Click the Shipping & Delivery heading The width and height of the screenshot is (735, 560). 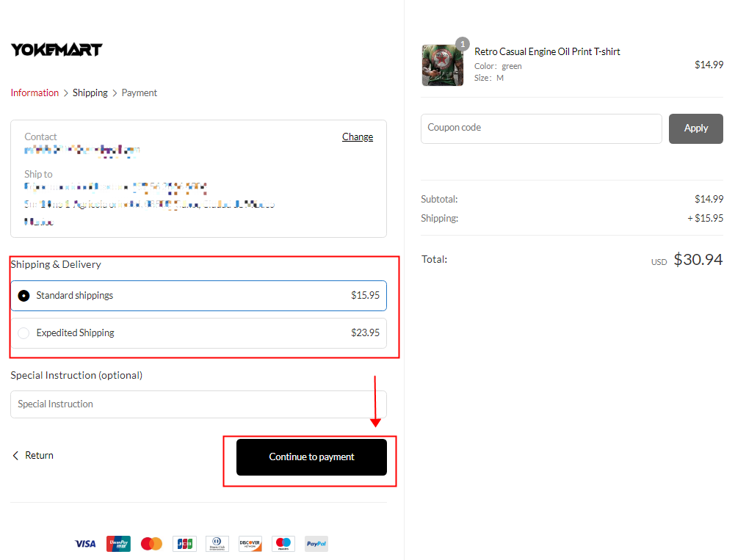pyautogui.click(x=56, y=264)
